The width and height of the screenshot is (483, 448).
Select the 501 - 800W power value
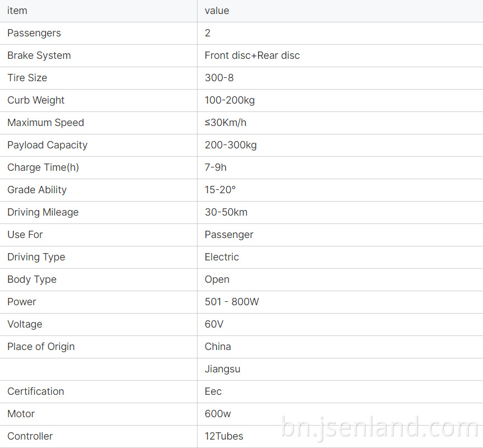(232, 302)
